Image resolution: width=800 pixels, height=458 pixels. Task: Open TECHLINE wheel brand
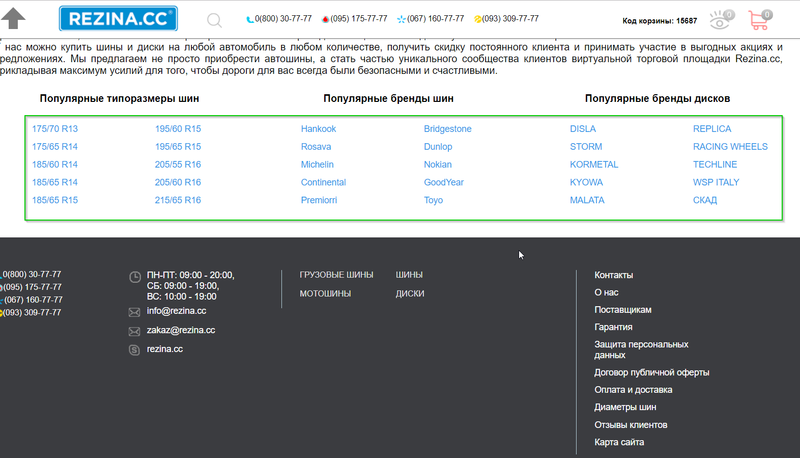tap(715, 165)
